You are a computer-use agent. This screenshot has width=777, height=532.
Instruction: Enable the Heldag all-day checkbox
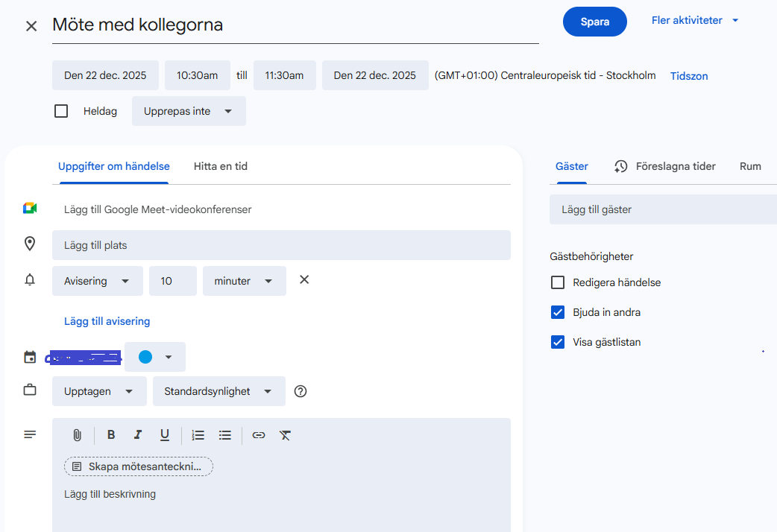(61, 111)
